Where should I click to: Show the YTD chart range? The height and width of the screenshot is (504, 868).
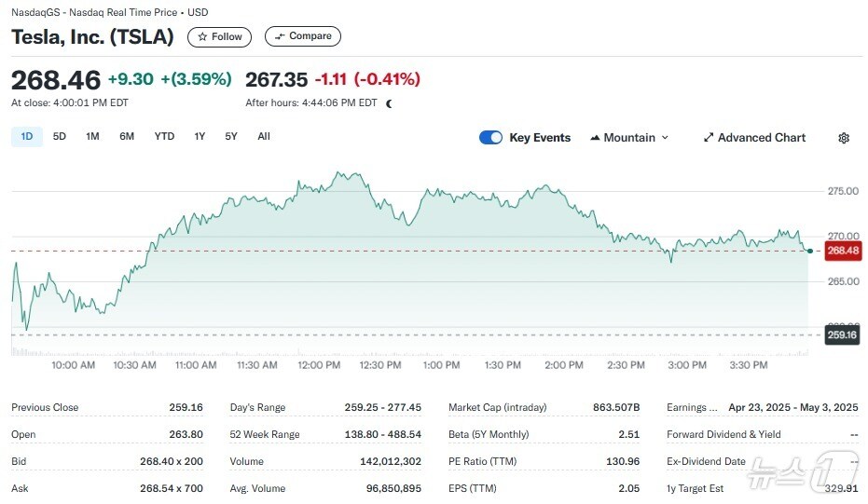click(x=164, y=137)
